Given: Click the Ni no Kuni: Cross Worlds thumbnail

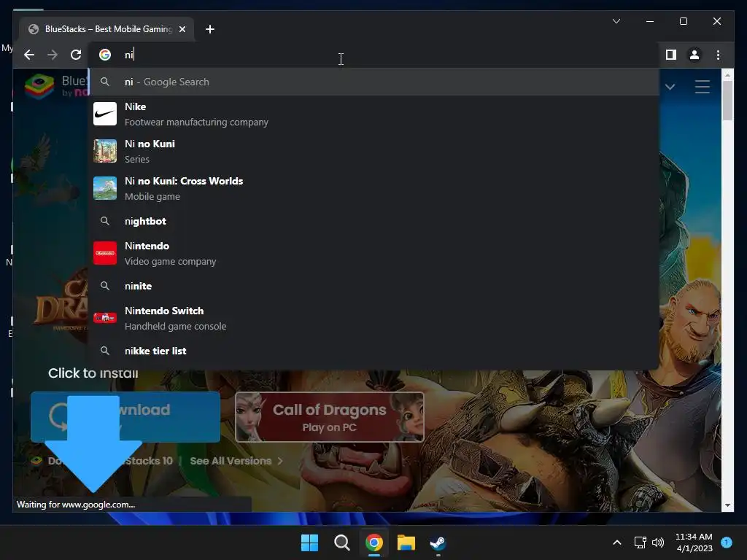Looking at the screenshot, I should (x=105, y=188).
